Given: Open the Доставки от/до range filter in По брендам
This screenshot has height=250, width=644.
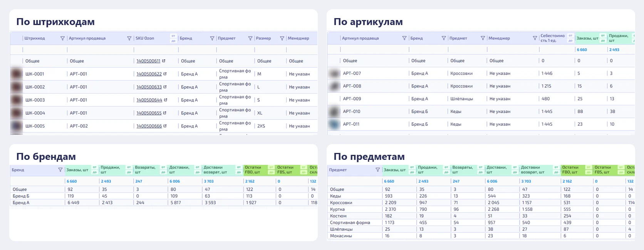Looking at the screenshot, I should pyautogui.click(x=198, y=170).
